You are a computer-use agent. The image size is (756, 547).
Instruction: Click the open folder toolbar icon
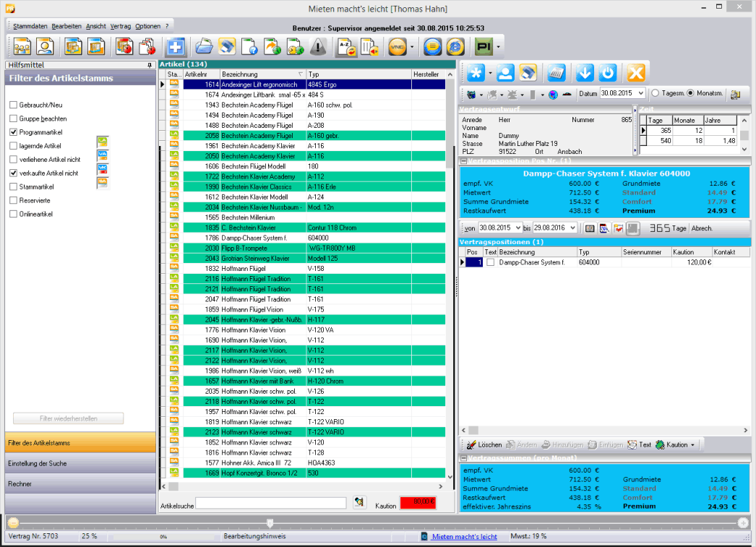point(204,47)
